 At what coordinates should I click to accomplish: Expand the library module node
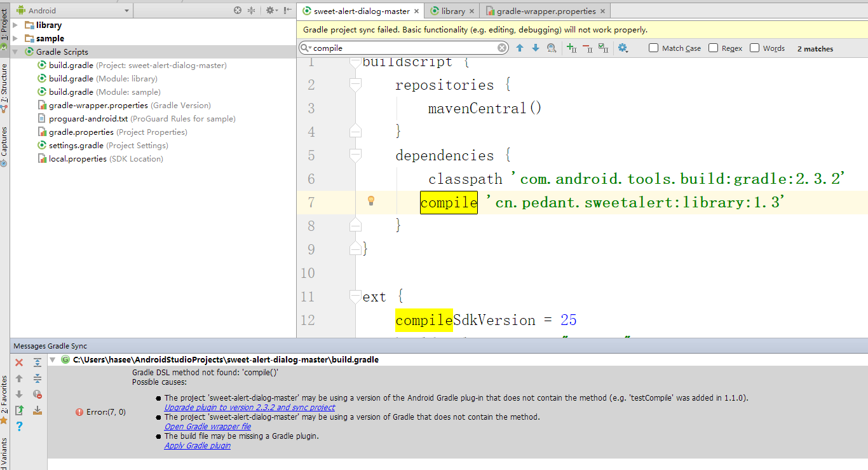tap(15, 25)
